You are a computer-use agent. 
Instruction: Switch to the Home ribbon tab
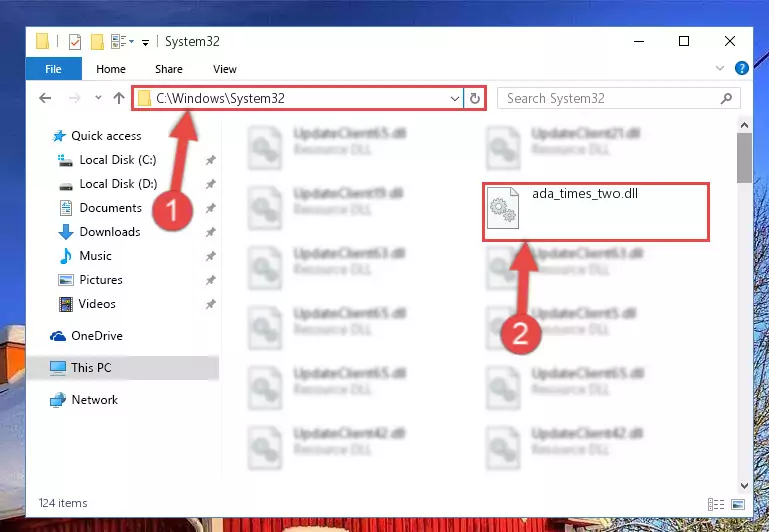pos(111,69)
